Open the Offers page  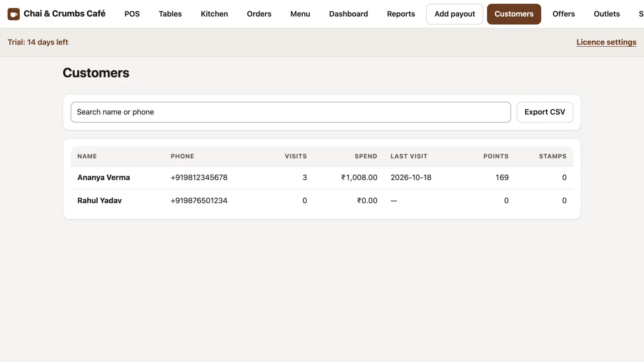pos(563,14)
